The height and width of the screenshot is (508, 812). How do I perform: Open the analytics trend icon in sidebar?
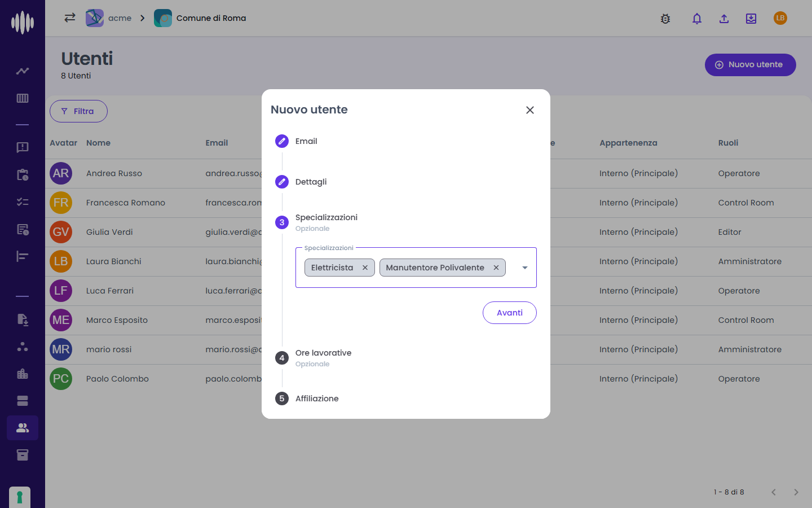click(x=23, y=71)
